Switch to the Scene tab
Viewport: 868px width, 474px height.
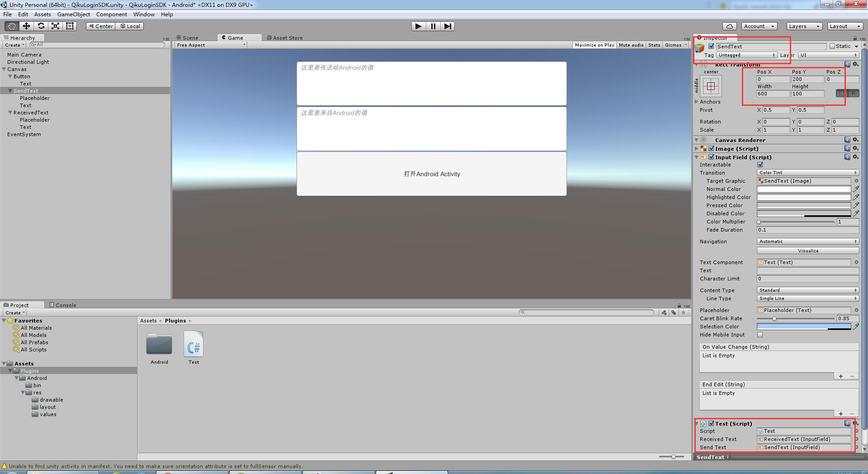[188, 38]
